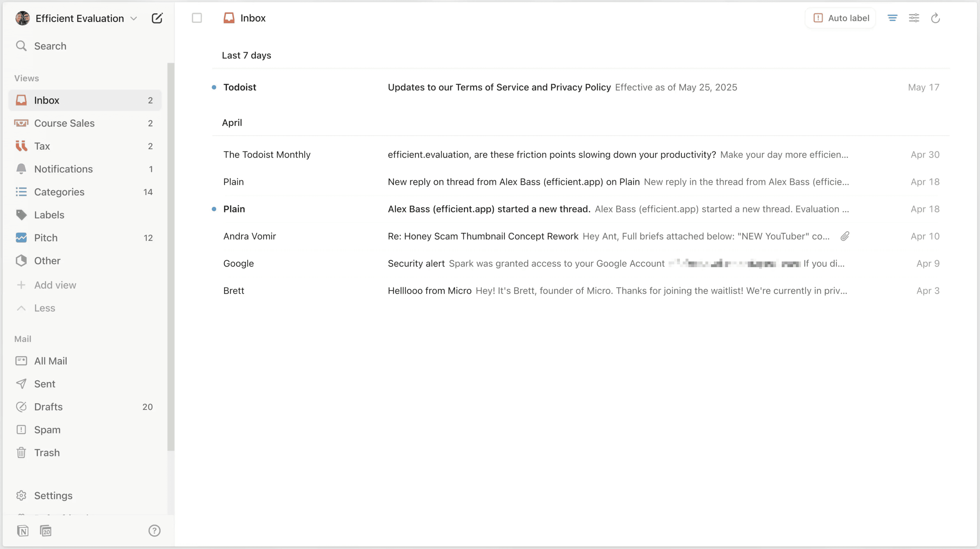980x549 pixels.
Task: Open the Pitch view
Action: [46, 237]
